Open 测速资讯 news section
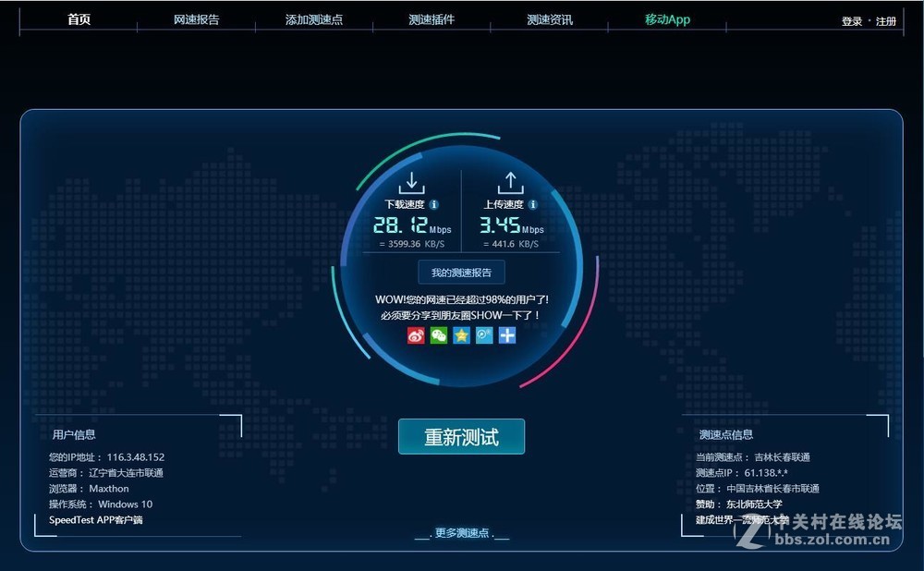 pos(549,19)
